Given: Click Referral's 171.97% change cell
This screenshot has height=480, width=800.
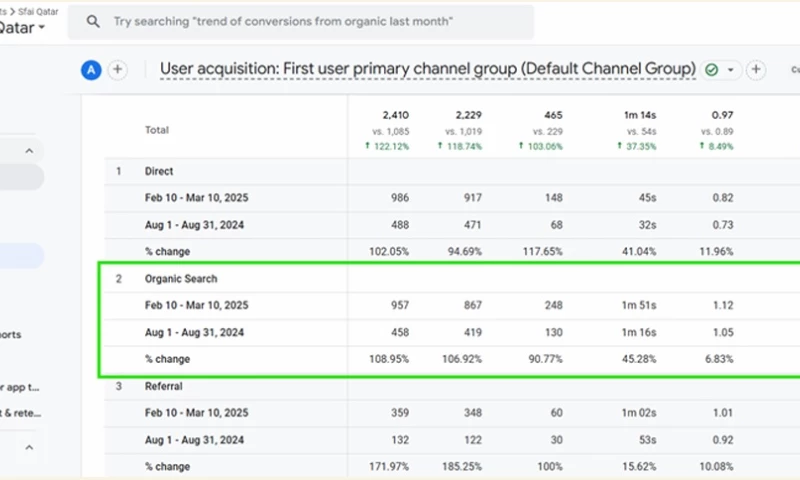Looking at the screenshot, I should pyautogui.click(x=389, y=467).
